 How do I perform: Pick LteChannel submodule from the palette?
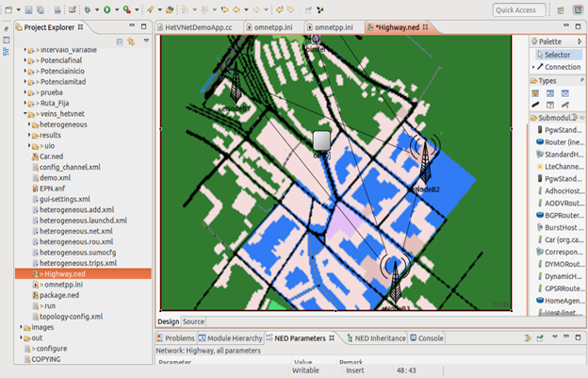click(x=561, y=167)
